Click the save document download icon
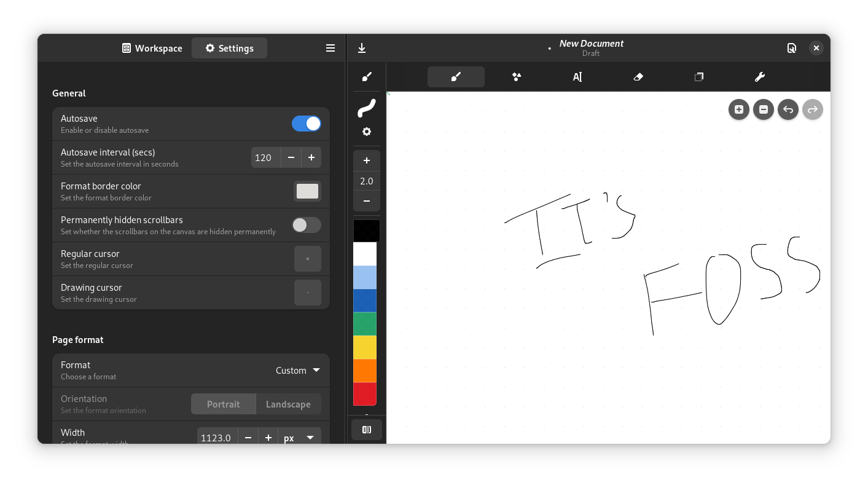The image size is (868, 485). pyautogui.click(x=362, y=48)
